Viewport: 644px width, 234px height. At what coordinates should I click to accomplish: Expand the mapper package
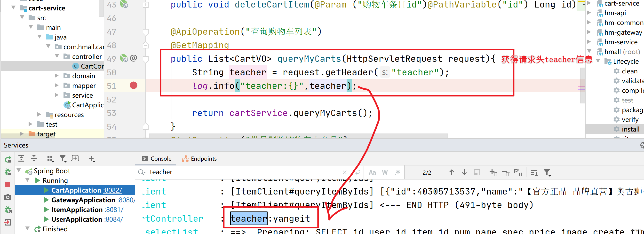57,85
